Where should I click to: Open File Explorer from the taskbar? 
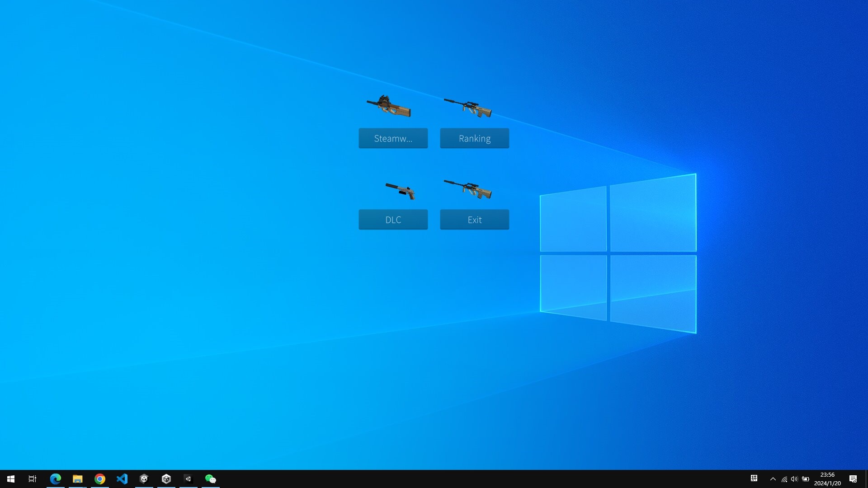pos(77,479)
